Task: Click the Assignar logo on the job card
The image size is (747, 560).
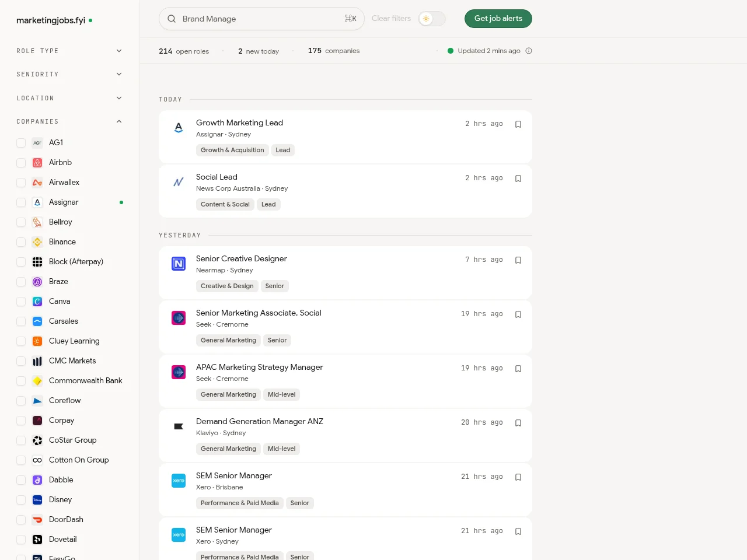Action: [179, 128]
